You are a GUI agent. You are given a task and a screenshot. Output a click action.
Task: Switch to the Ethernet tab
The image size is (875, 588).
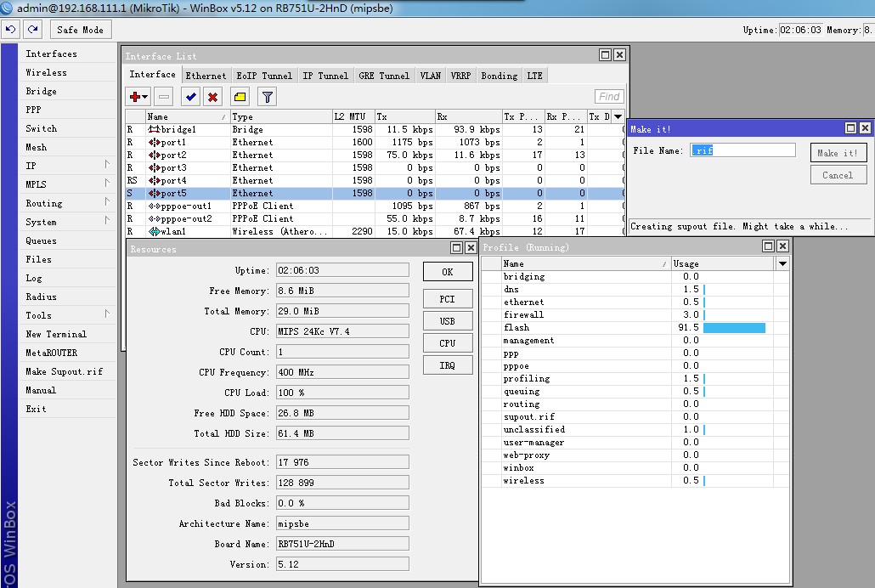(x=206, y=76)
